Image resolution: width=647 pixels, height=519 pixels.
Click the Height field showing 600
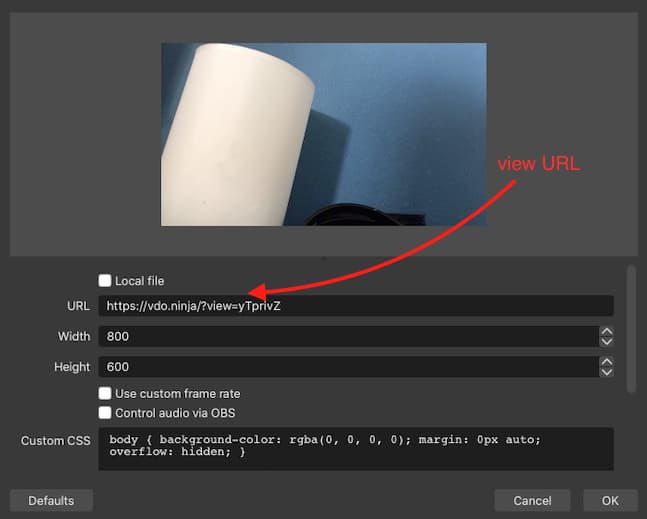(349, 367)
